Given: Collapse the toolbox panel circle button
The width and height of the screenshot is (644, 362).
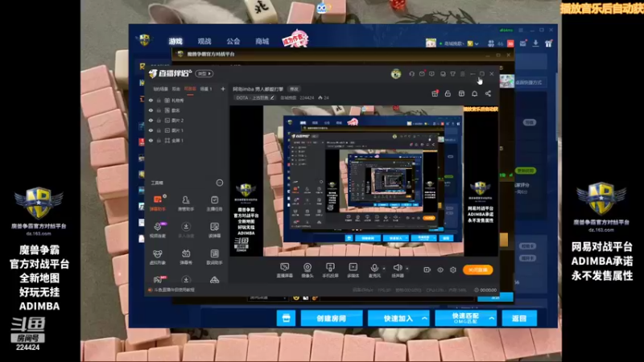Looking at the screenshot, I should point(220,183).
